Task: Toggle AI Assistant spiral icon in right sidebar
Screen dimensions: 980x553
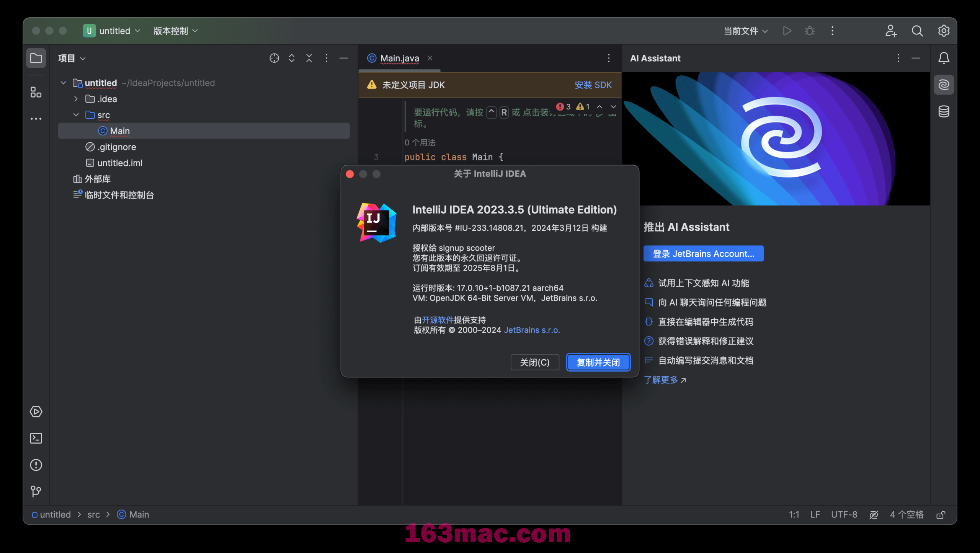Action: coord(944,85)
